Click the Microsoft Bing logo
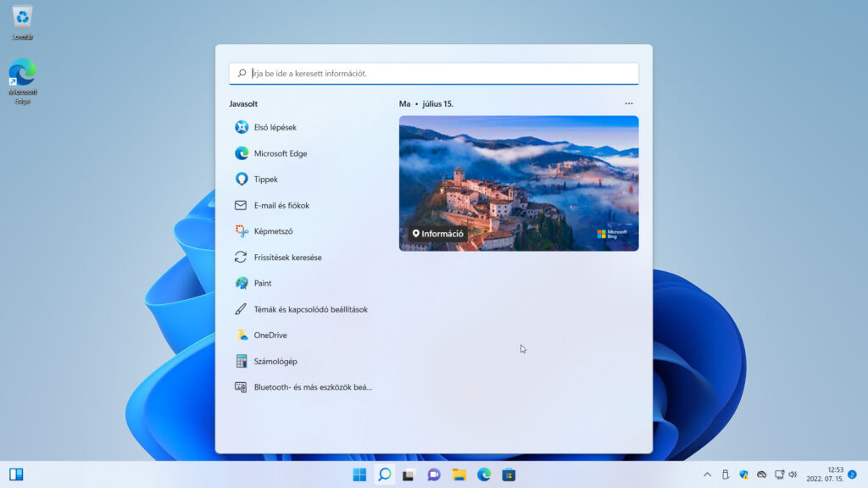The image size is (868, 488). (612, 234)
